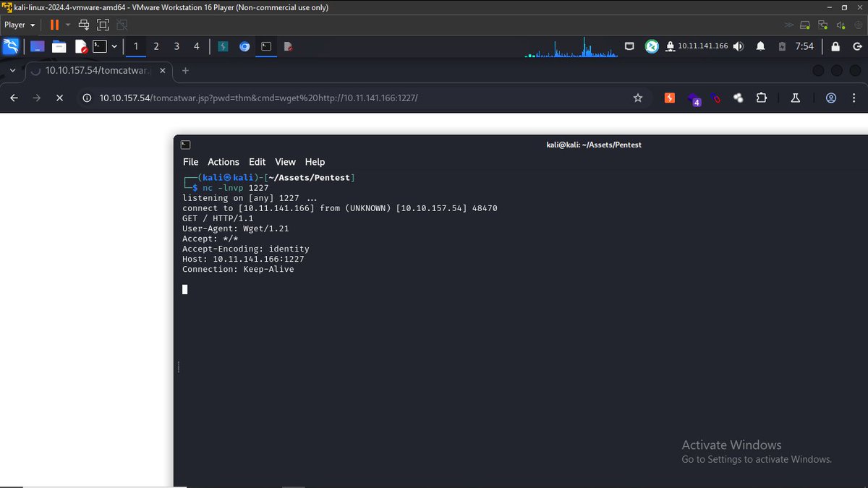Activate the terminal window taskbar button

tap(266, 47)
